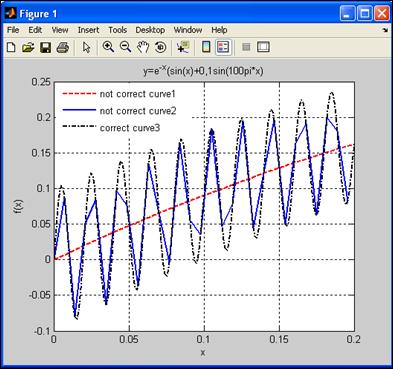Click the y-axis tick label 0.15
Screen dimensions: 393x369
[x=41, y=153]
